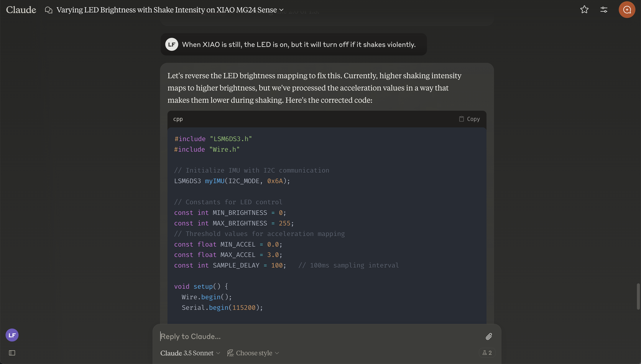Click the myIMU(I2C_MODE, 0x6A) code line
Viewport: 641px width, 364px height.
(232, 181)
